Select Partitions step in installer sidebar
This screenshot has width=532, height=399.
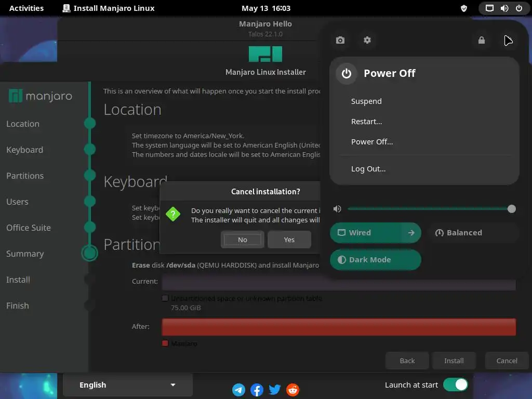[25, 176]
